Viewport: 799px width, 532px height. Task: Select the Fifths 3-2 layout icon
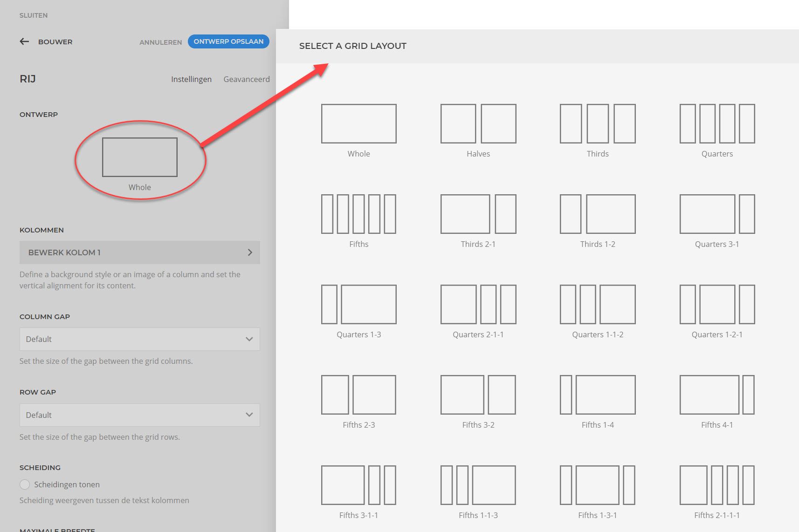[478, 395]
